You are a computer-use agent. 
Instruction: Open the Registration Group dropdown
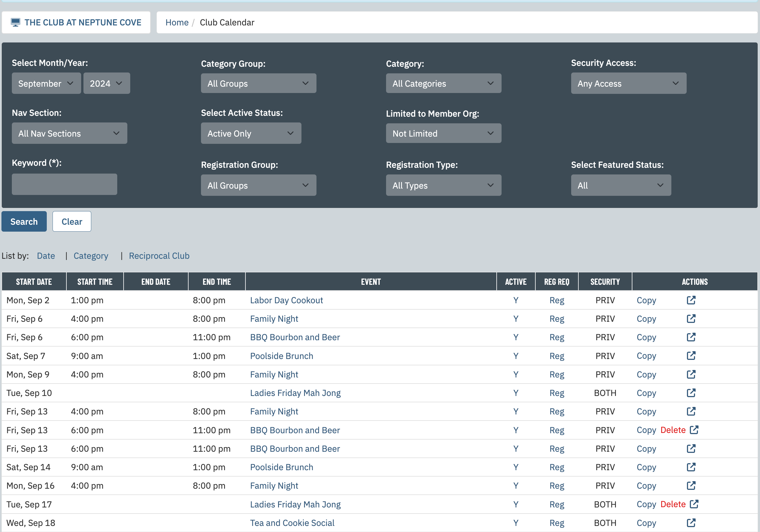[258, 185]
